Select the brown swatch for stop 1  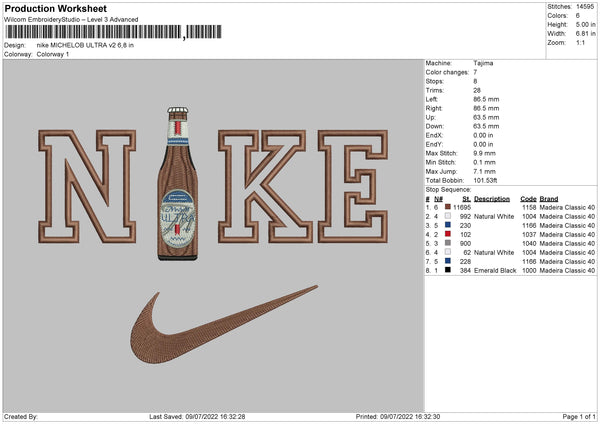(448, 206)
